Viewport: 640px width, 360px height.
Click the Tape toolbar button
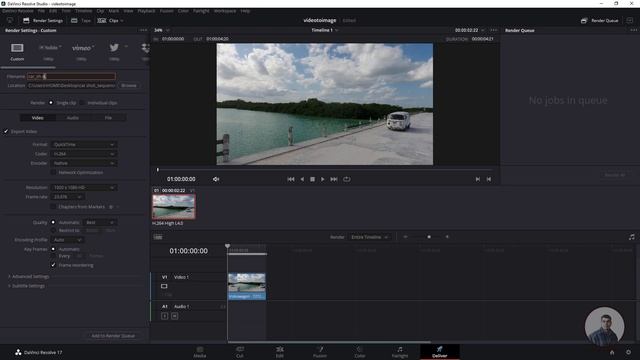[81, 20]
